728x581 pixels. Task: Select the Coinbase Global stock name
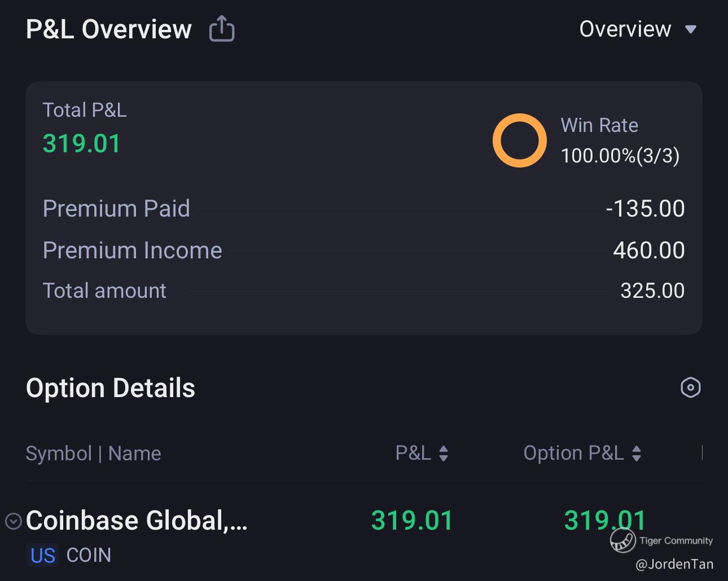(137, 520)
